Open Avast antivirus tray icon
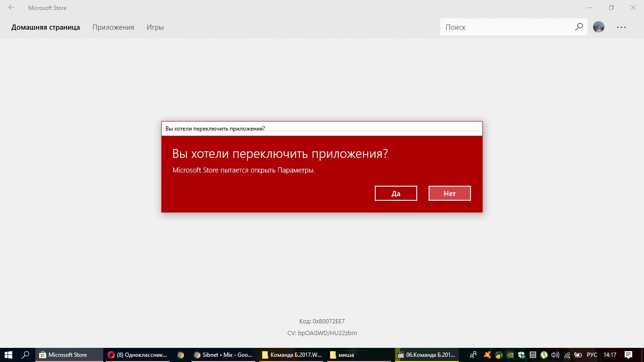The image size is (644, 362). point(487,355)
